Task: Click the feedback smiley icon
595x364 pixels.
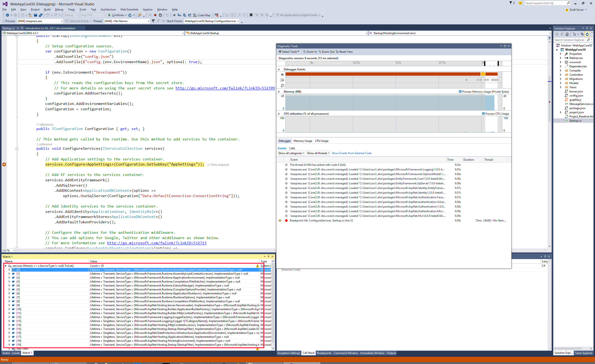Action: coord(520,3)
